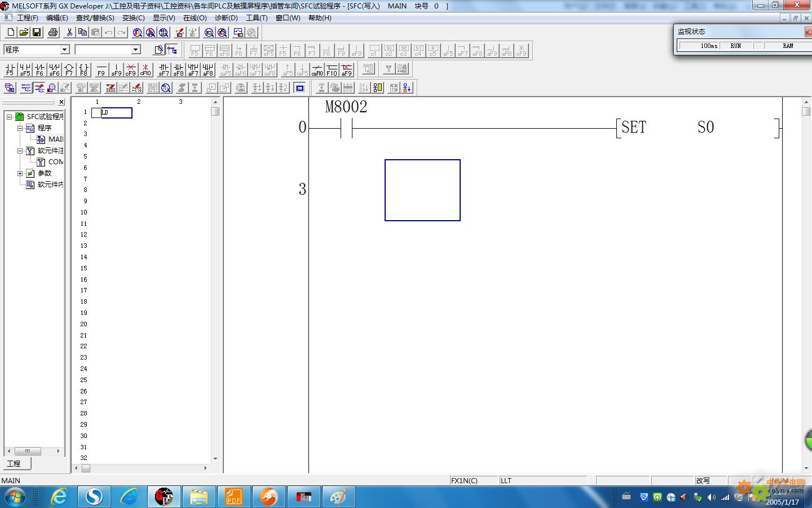This screenshot has height=508, width=812.
Task: Collapse the 软元件注释 tree node
Action: (x=20, y=151)
